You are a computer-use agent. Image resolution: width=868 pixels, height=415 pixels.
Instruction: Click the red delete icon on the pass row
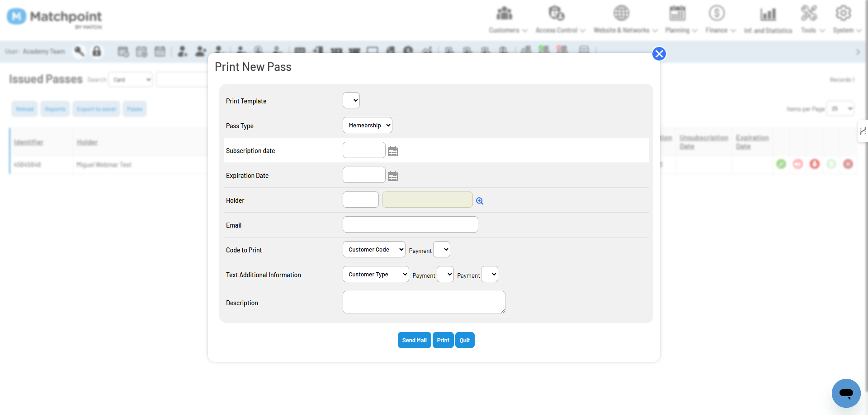[849, 164]
